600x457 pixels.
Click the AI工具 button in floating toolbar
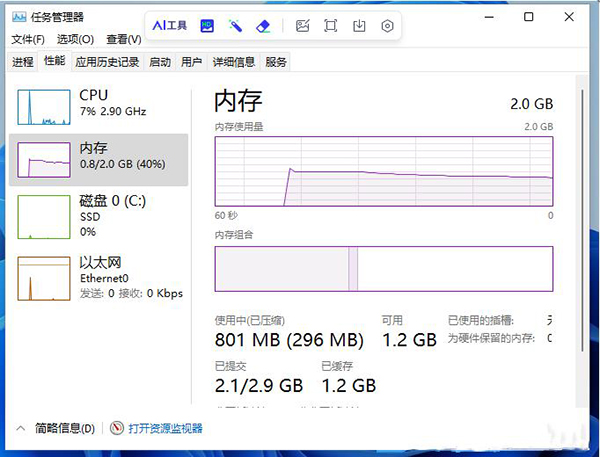171,25
